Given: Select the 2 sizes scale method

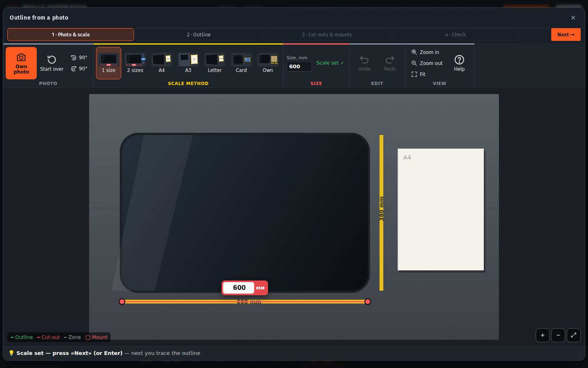Looking at the screenshot, I should pyautogui.click(x=135, y=63).
